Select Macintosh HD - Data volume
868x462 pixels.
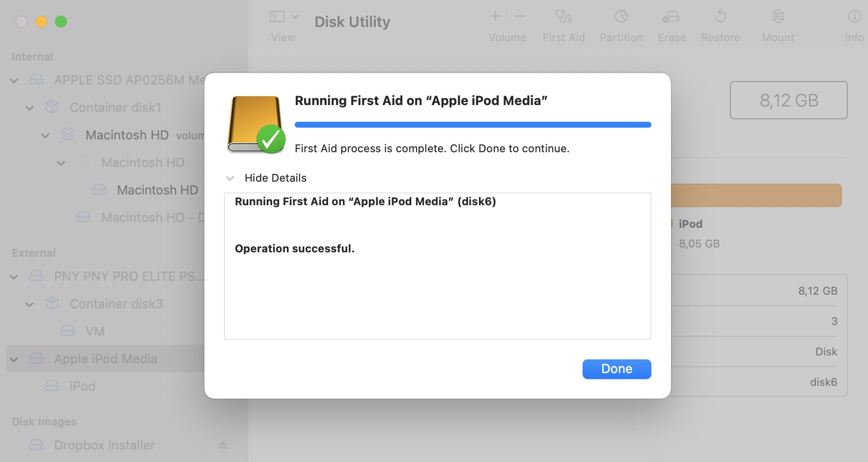pos(153,217)
